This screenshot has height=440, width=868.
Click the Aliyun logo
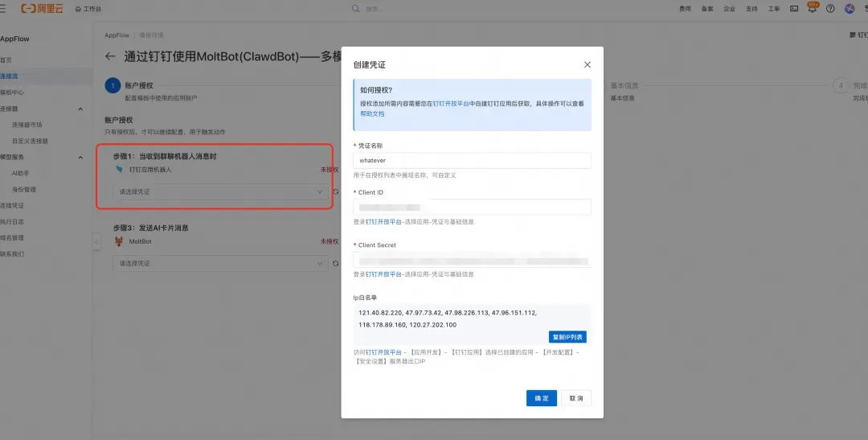42,9
